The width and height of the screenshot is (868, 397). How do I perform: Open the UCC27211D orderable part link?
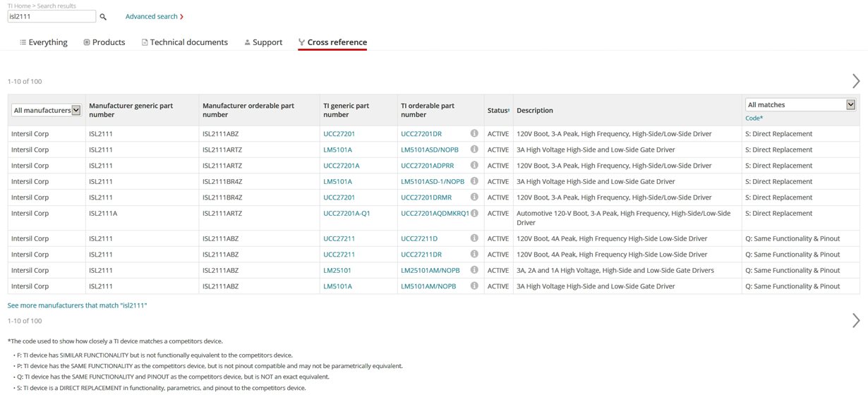pyautogui.click(x=419, y=238)
